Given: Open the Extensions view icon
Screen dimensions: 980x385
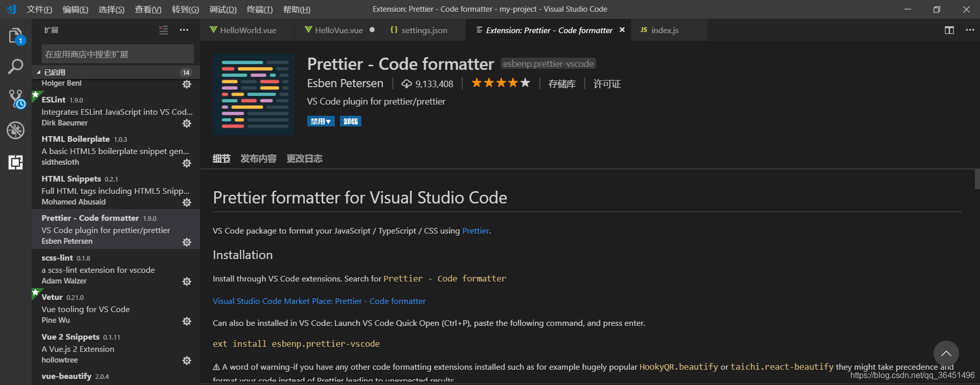Looking at the screenshot, I should (x=15, y=162).
